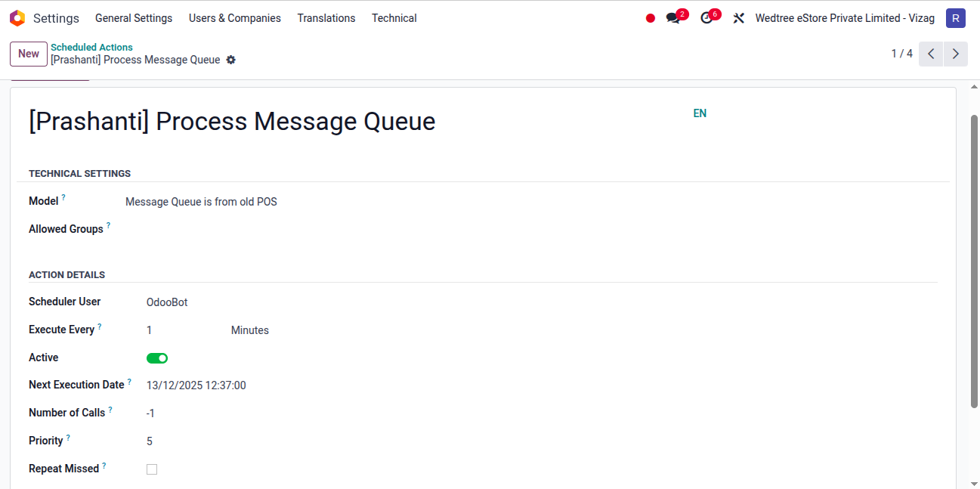Create a record with the New button
This screenshot has height=489, width=980.
(28, 54)
